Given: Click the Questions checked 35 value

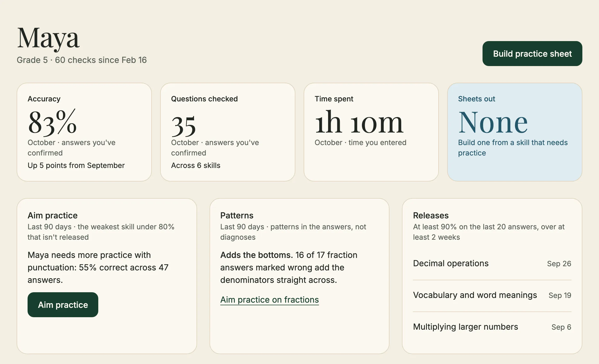Looking at the screenshot, I should point(184,126).
